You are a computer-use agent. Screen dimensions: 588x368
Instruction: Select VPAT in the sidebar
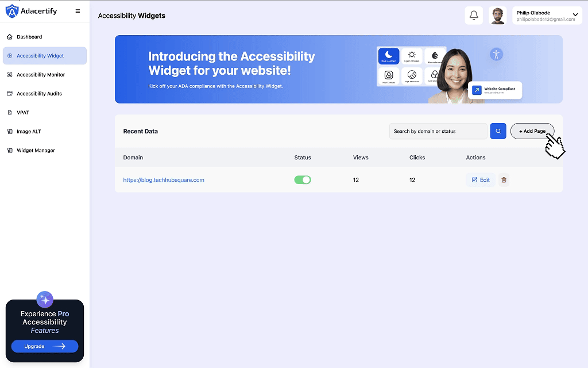(23, 113)
